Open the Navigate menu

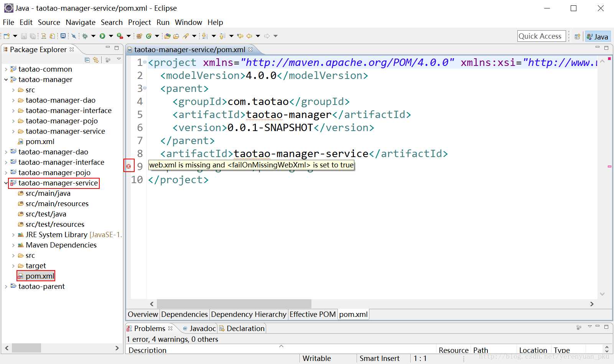81,22
